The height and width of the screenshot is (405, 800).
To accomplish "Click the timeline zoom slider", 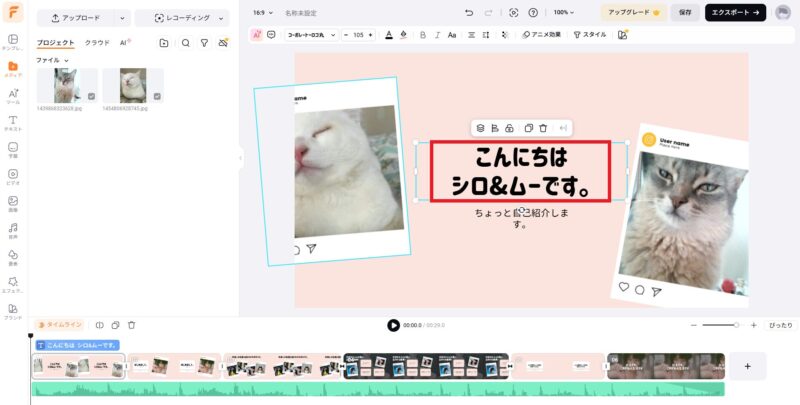I will tap(721, 325).
